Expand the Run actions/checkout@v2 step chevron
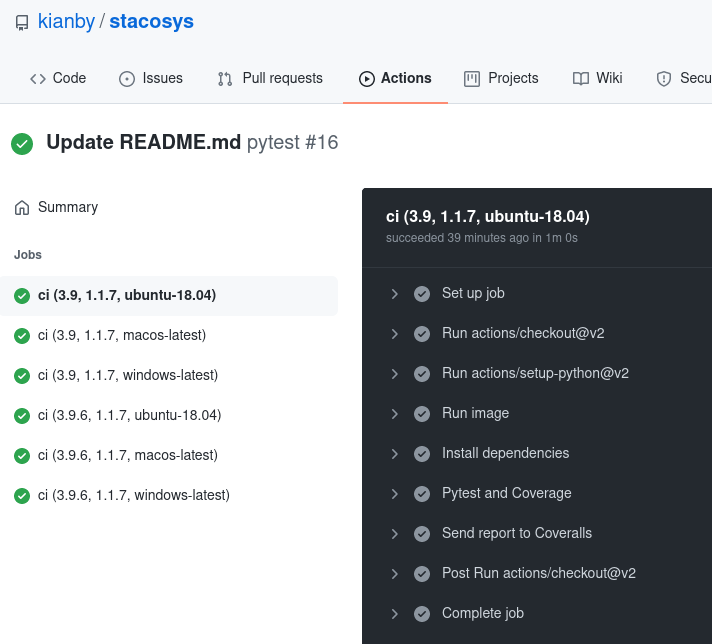This screenshot has height=644, width=712. click(x=395, y=334)
